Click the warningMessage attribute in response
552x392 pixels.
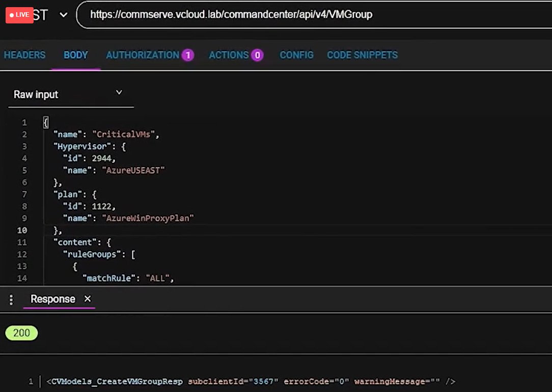397,381
